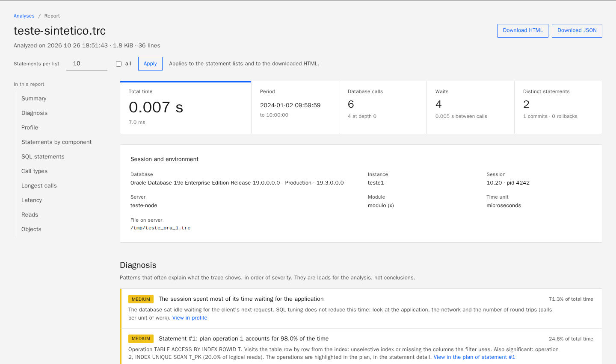
Task: Click the file path /tmp/teste_ora_1.trc
Action: [x=160, y=228]
